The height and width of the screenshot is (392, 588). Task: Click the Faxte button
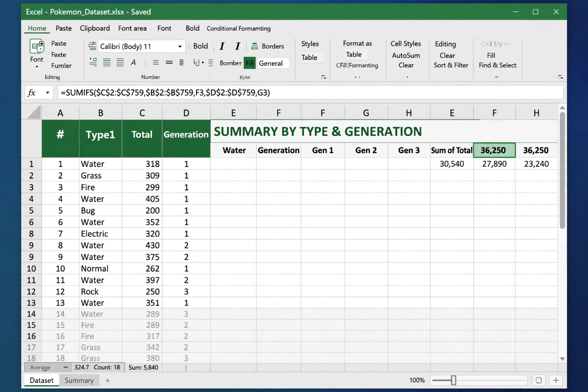pos(59,55)
